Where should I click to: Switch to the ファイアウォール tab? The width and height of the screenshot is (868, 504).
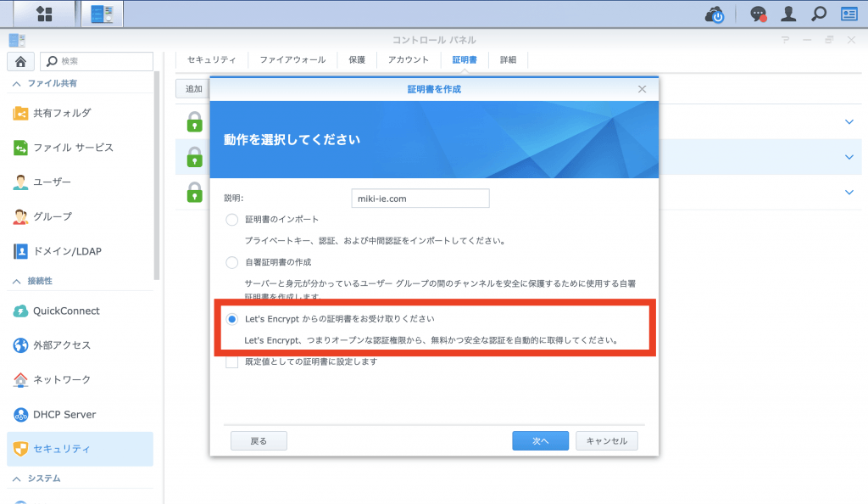(x=292, y=60)
